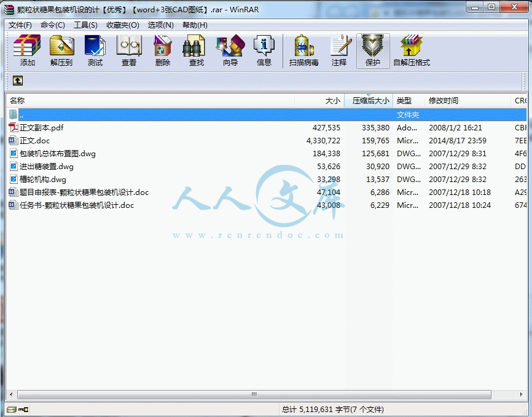The height and width of the screenshot is (417, 532).
Task: Click the 文件夹 type cell
Action: point(408,115)
